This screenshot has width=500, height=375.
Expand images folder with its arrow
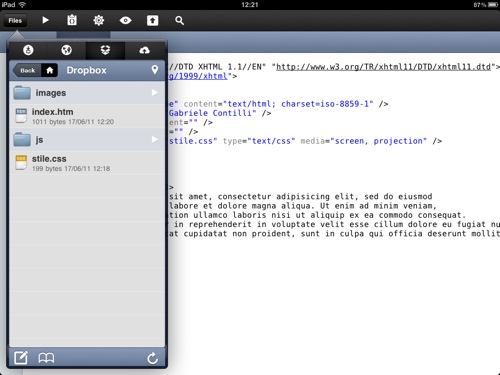(155, 93)
